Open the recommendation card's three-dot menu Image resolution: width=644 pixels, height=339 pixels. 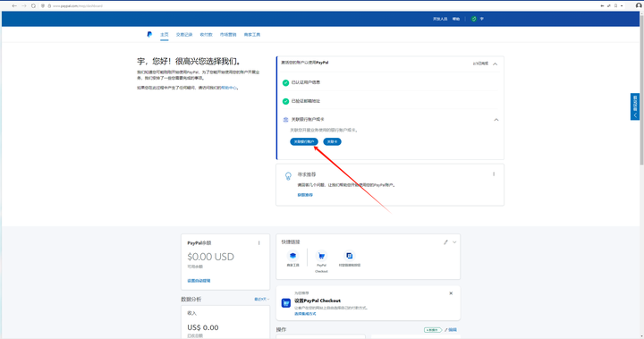(x=494, y=174)
